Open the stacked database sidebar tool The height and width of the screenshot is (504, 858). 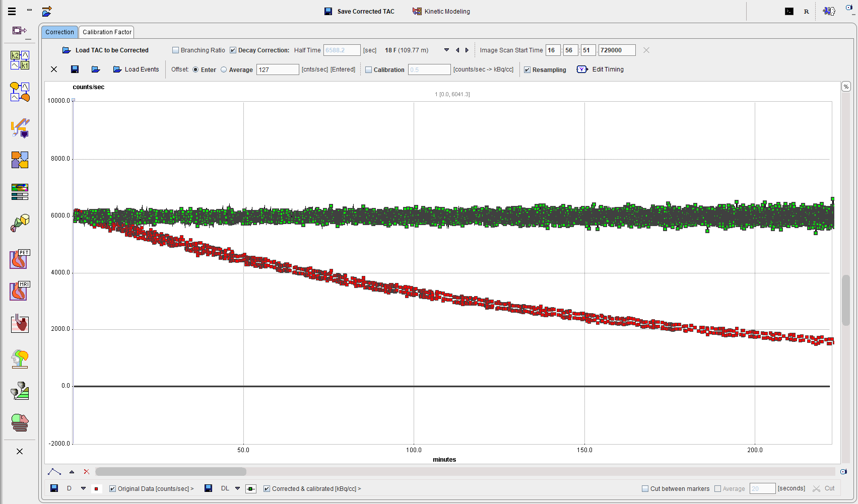pyautogui.click(x=20, y=422)
